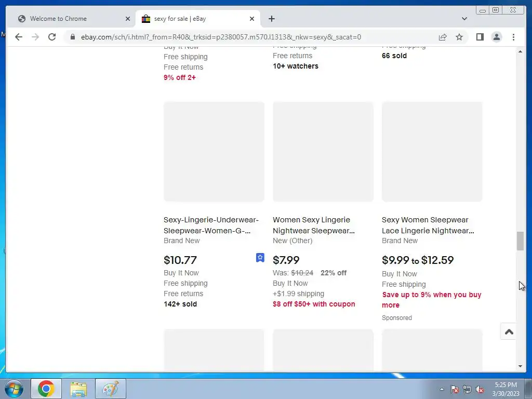Viewport: 532px width, 399px height.
Task: Click scrollbar down arrow
Action: point(520,366)
